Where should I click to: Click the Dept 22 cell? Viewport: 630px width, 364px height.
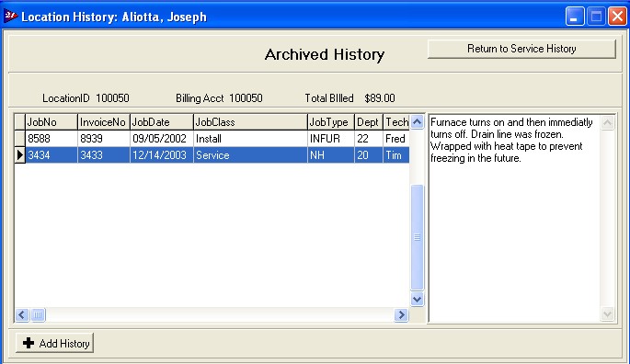[x=369, y=139]
